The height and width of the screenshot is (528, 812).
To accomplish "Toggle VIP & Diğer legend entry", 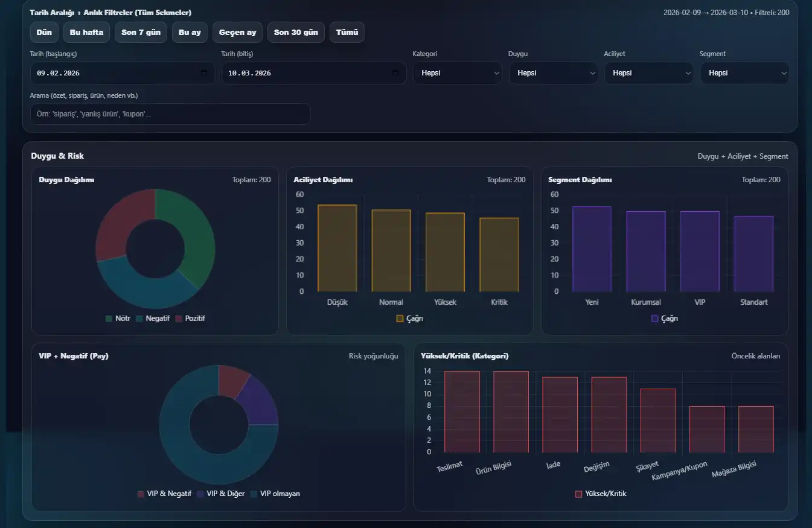I will [x=220, y=494].
